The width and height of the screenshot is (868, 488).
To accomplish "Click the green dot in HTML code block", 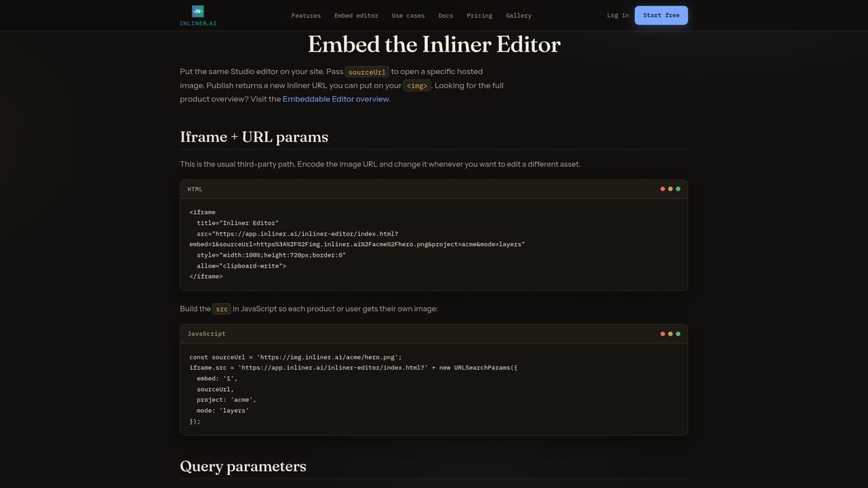I will pyautogui.click(x=678, y=189).
